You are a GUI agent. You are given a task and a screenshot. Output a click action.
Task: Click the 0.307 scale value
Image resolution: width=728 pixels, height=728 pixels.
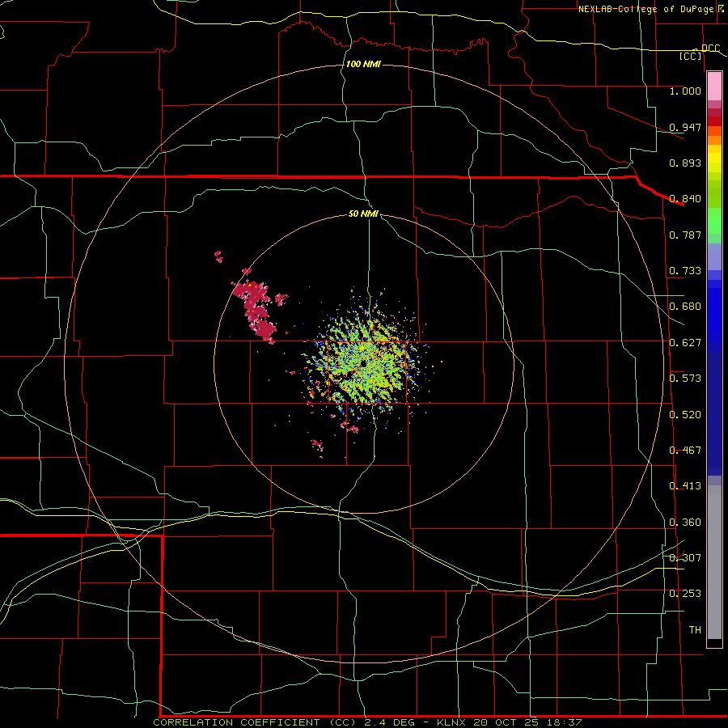(x=685, y=557)
